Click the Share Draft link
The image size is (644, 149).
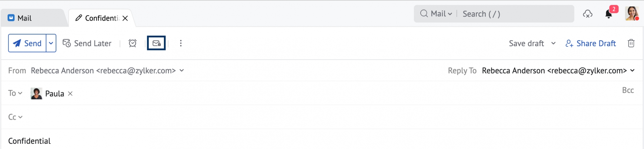pyautogui.click(x=591, y=43)
